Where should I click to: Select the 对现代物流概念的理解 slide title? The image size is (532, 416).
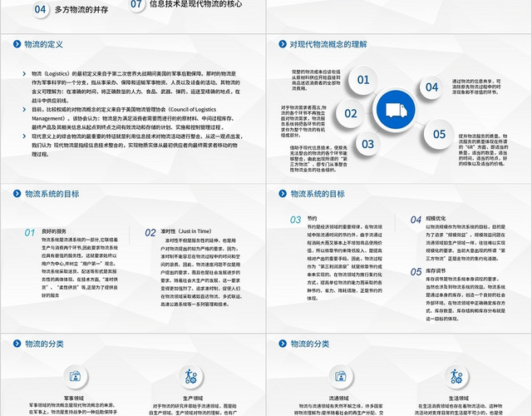[x=328, y=44]
